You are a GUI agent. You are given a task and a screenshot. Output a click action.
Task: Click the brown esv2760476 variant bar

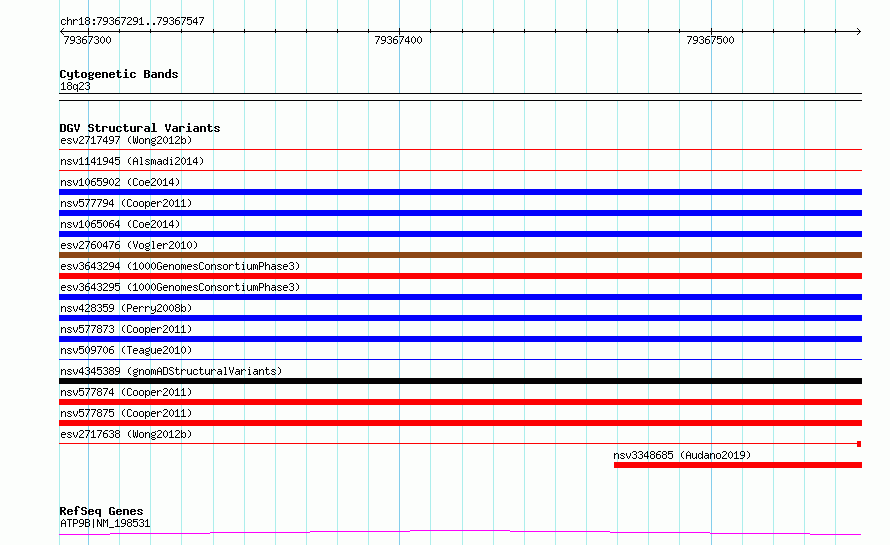pos(460,255)
